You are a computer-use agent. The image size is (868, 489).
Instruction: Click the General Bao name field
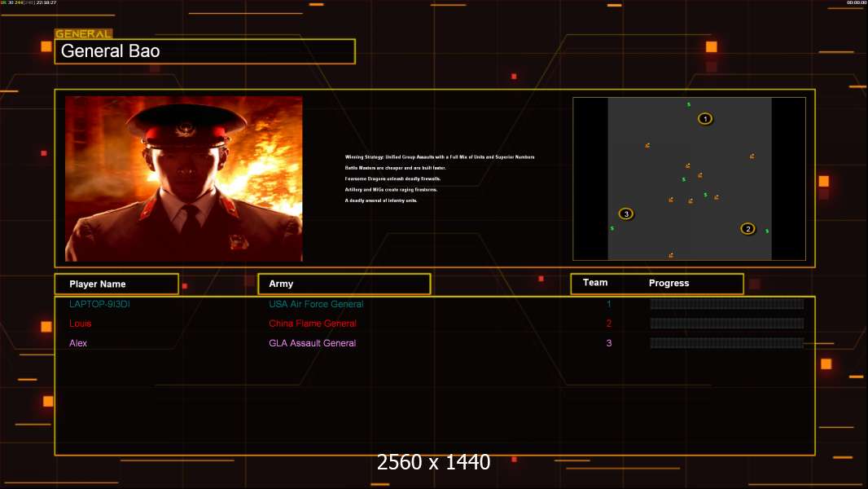point(205,51)
